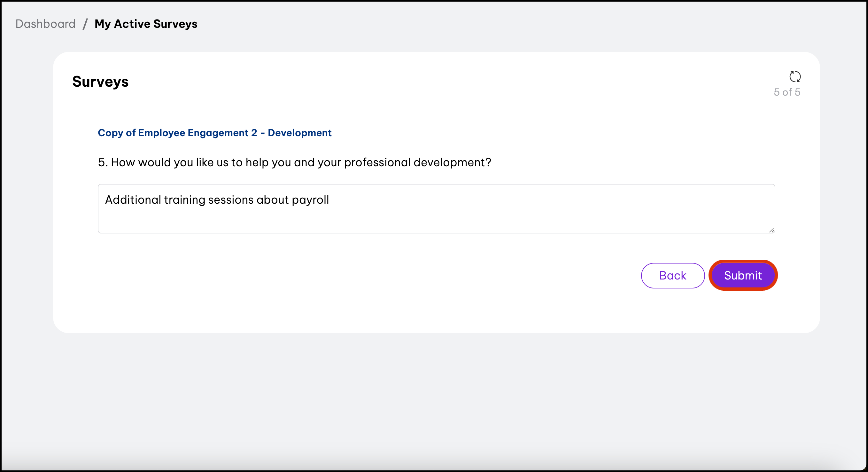
Task: Grab the answer box resize handle
Action: 771,230
